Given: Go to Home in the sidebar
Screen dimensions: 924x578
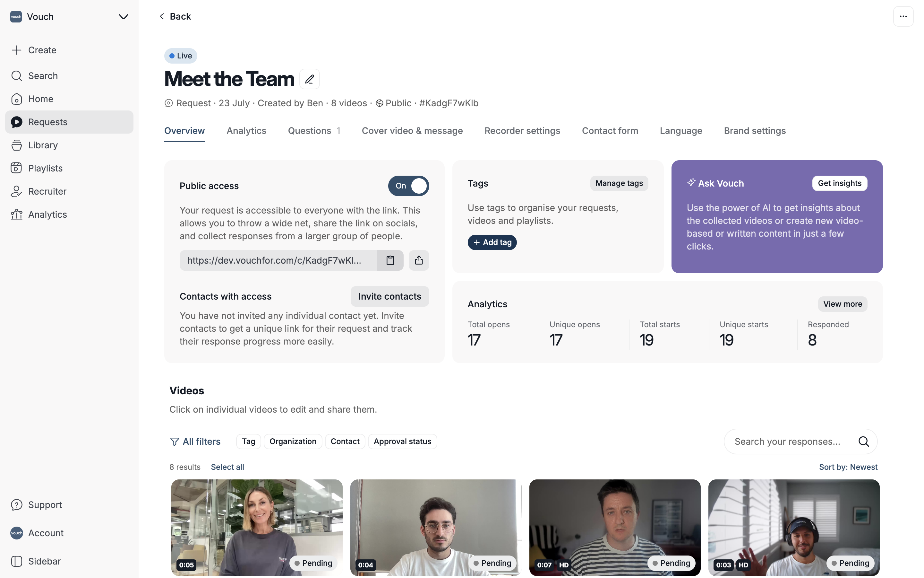Looking at the screenshot, I should point(69,99).
